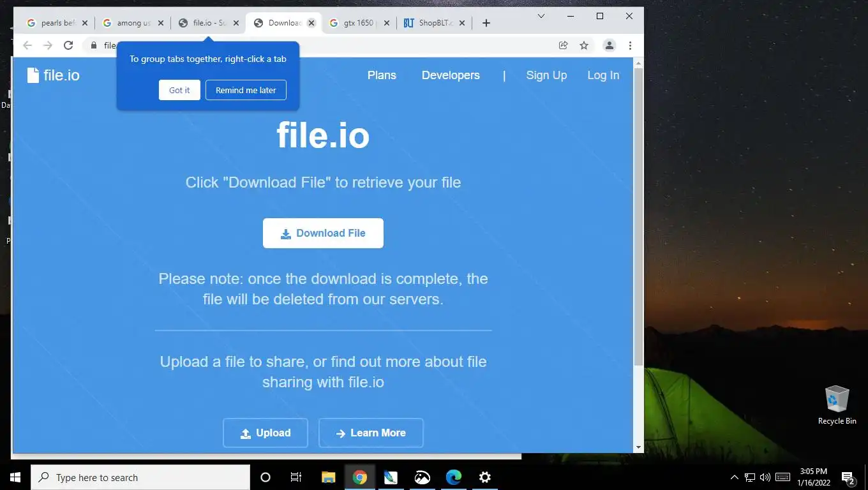Select the Recycle Bin desktop icon
The height and width of the screenshot is (490, 868).
tap(837, 405)
